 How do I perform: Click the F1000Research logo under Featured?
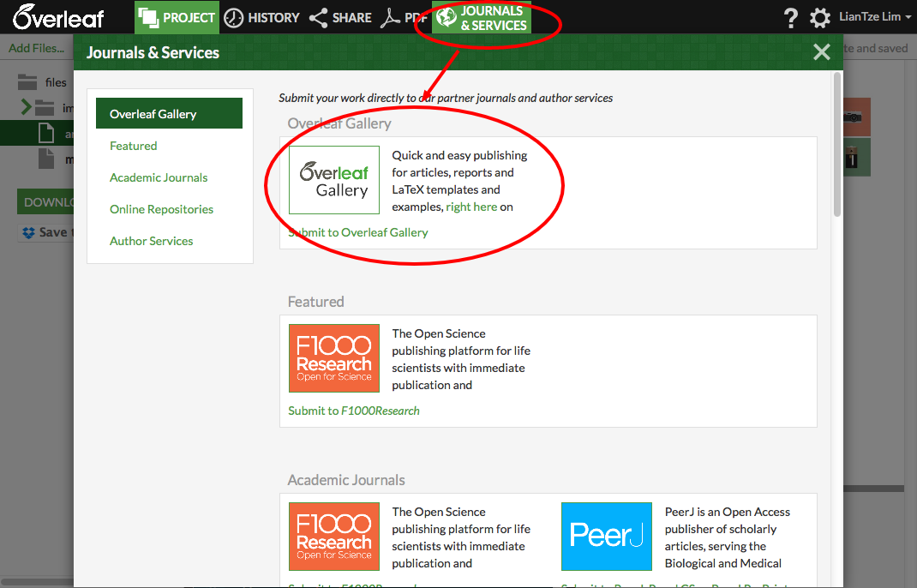coord(334,358)
